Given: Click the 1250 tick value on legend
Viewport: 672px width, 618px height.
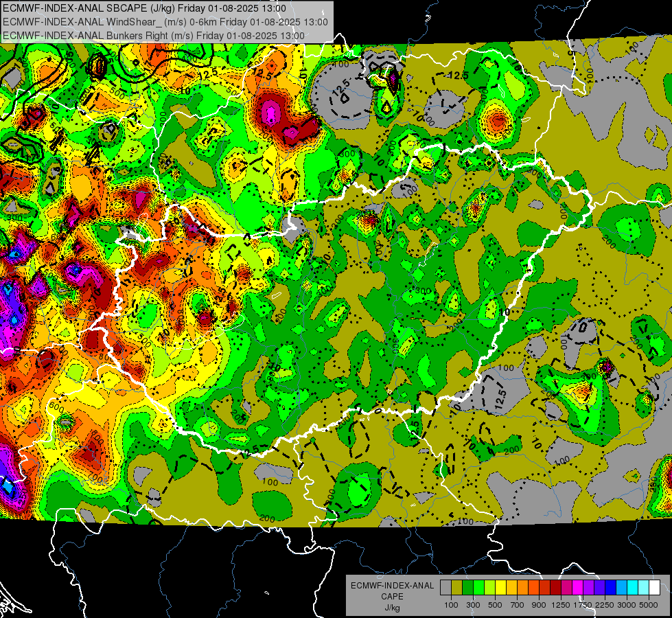Looking at the screenshot, I should (x=561, y=605).
